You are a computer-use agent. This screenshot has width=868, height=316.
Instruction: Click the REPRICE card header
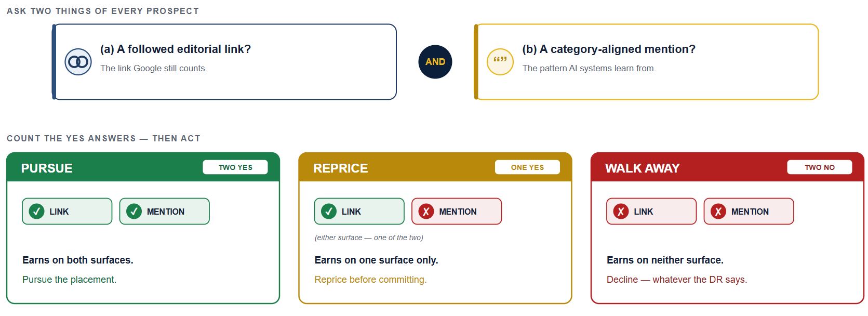[x=435, y=167]
